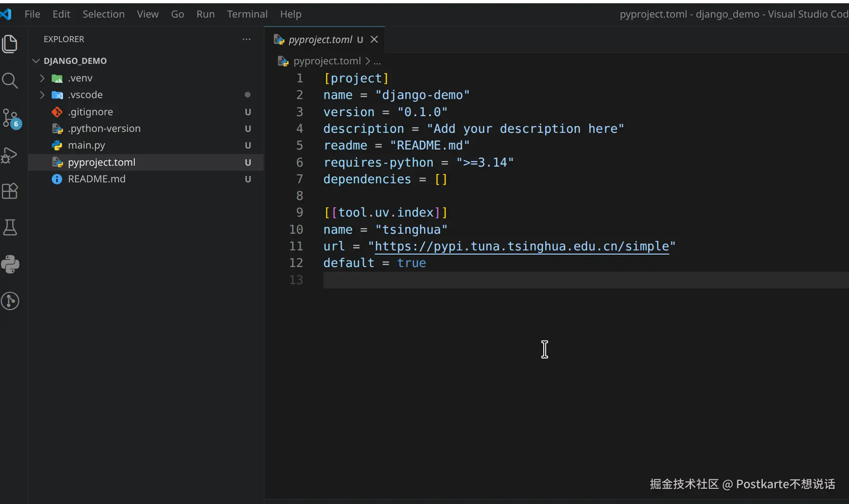Click line number 1 in the gutter
The image size is (849, 504).
pyautogui.click(x=300, y=78)
